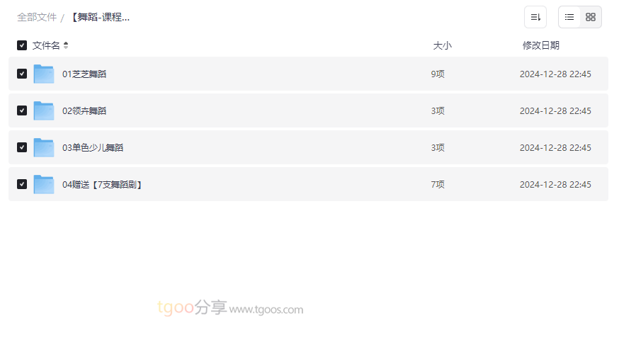Click the 02领卉舞蹈 folder icon
This screenshot has width=619, height=364.
click(44, 110)
